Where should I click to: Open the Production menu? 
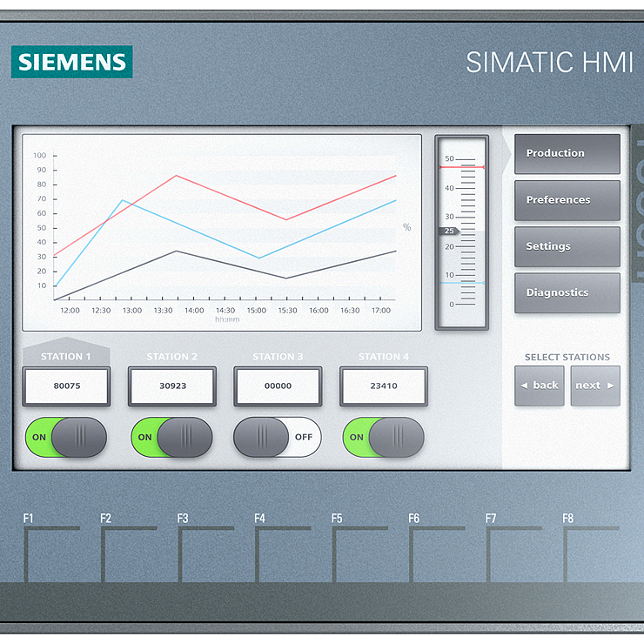coord(567,154)
